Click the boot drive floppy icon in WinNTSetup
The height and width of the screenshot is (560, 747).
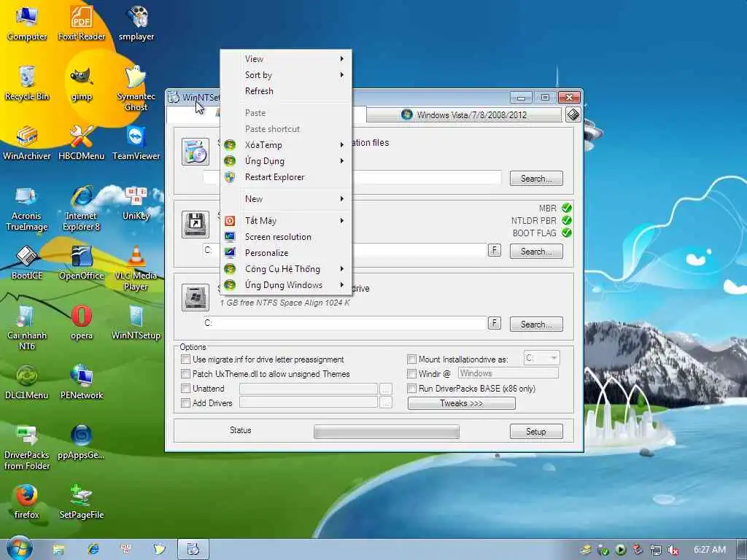(x=196, y=225)
